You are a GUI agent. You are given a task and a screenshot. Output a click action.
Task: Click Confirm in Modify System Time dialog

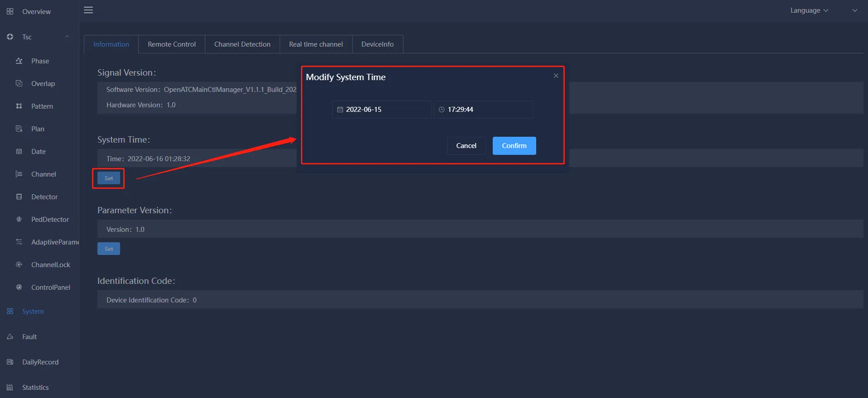pyautogui.click(x=514, y=146)
